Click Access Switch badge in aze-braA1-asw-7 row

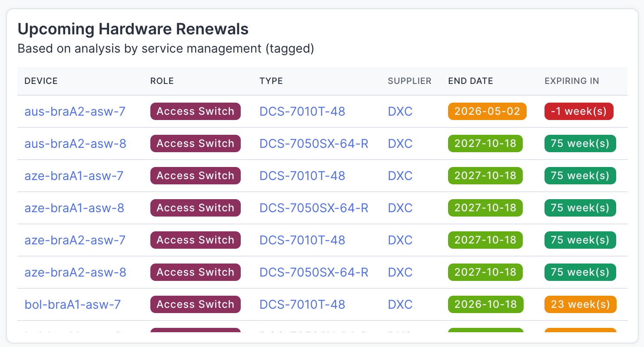[196, 176]
